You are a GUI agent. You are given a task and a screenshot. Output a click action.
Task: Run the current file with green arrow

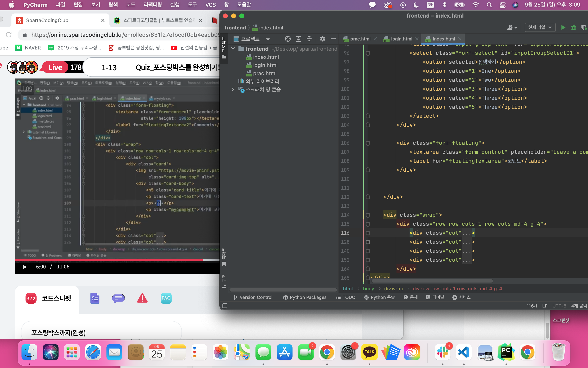[563, 28]
